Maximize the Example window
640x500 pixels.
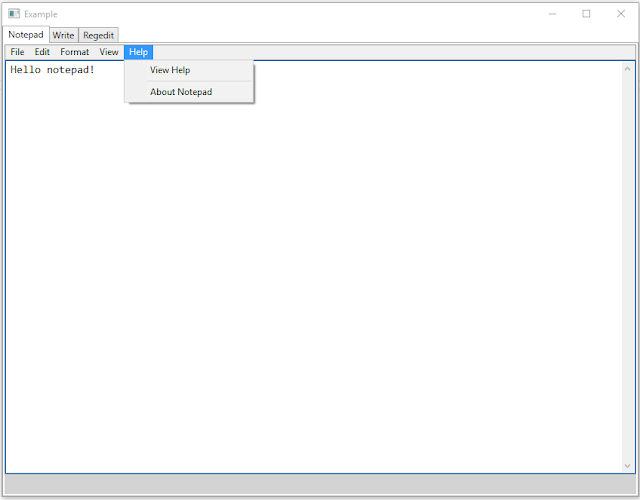pos(586,14)
